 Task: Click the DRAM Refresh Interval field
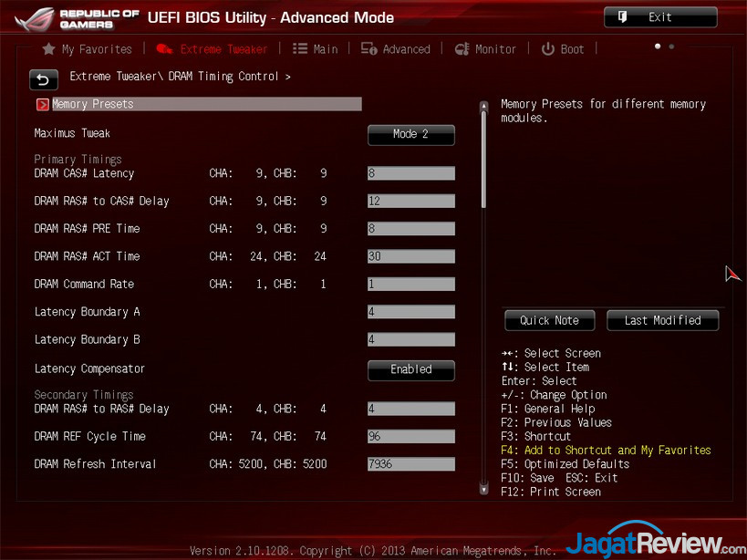click(x=411, y=464)
